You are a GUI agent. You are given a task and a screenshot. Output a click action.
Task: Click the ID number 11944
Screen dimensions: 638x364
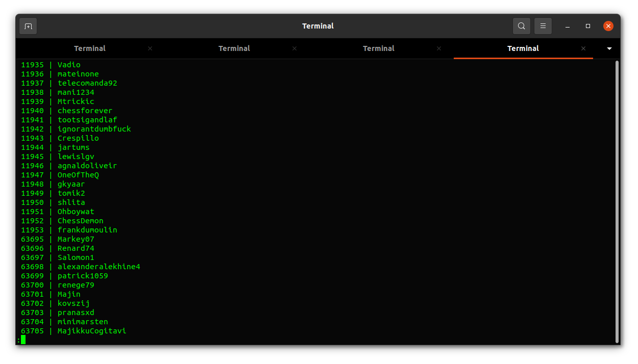click(x=32, y=147)
